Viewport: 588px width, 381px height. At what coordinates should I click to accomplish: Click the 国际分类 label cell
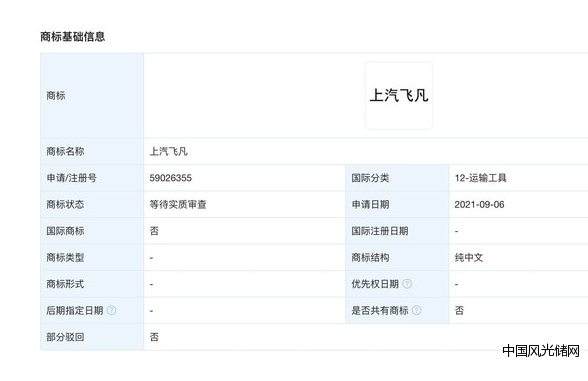click(397, 178)
